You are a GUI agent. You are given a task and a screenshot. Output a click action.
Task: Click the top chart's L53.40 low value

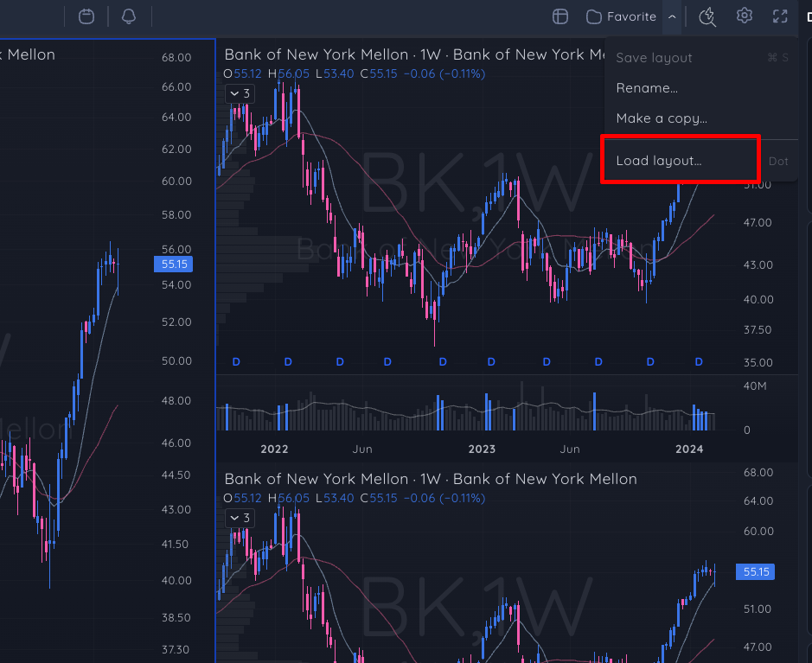(335, 74)
